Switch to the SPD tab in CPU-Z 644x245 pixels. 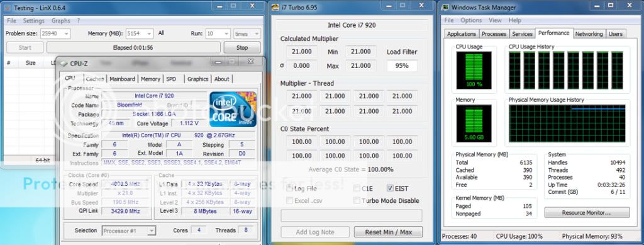click(x=171, y=79)
